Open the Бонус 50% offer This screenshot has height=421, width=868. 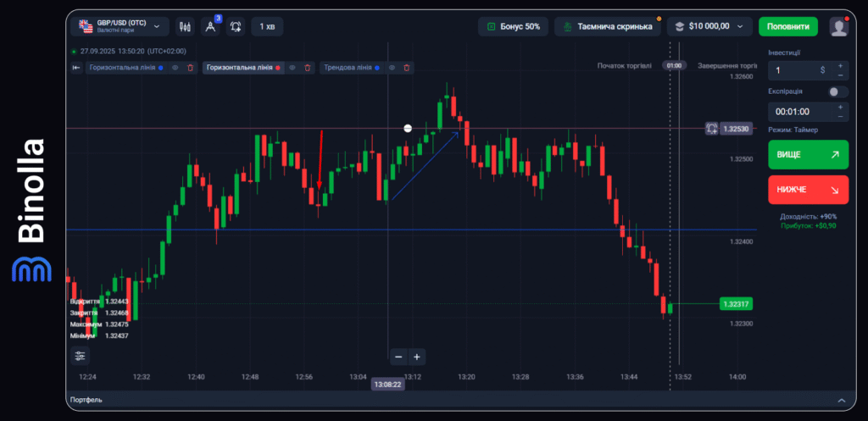[x=513, y=26]
